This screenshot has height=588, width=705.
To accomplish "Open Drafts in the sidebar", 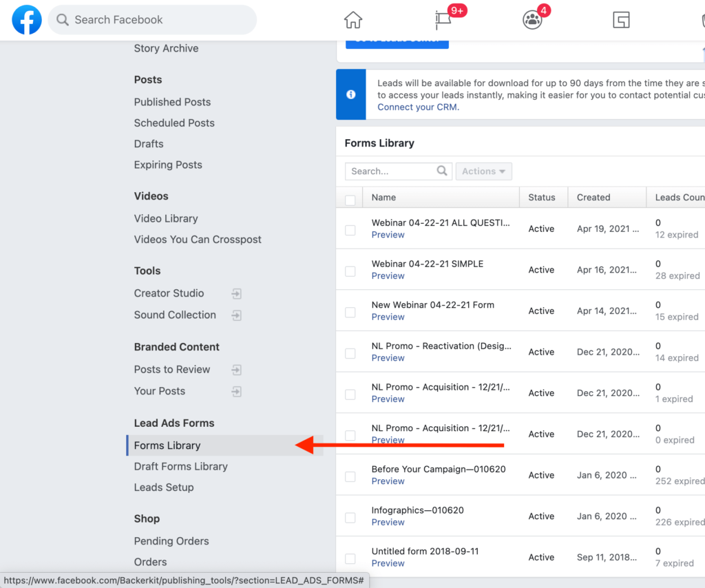I will [149, 144].
